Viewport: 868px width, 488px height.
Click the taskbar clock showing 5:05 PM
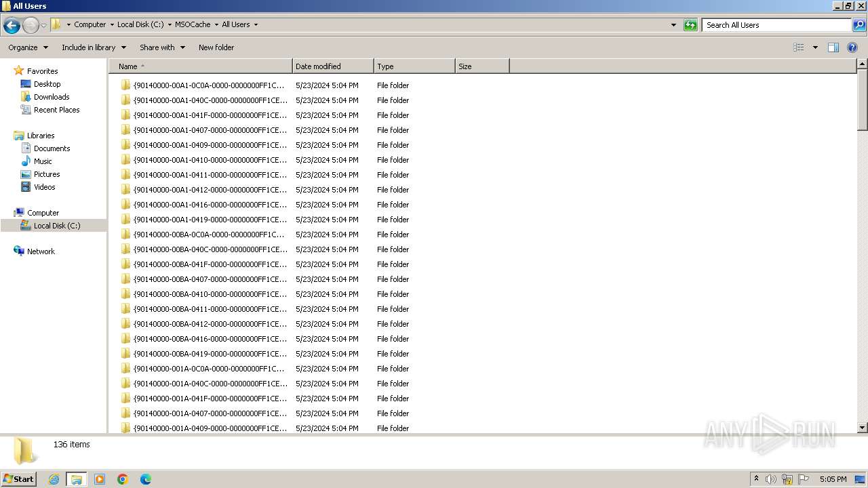[x=833, y=479]
